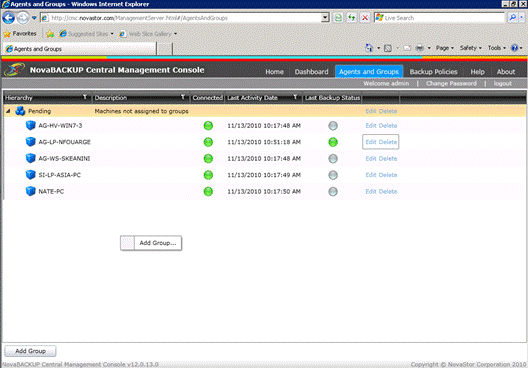Click Edit Delete link for NATE-PC
The width and height of the screenshot is (528, 368).
(x=381, y=192)
